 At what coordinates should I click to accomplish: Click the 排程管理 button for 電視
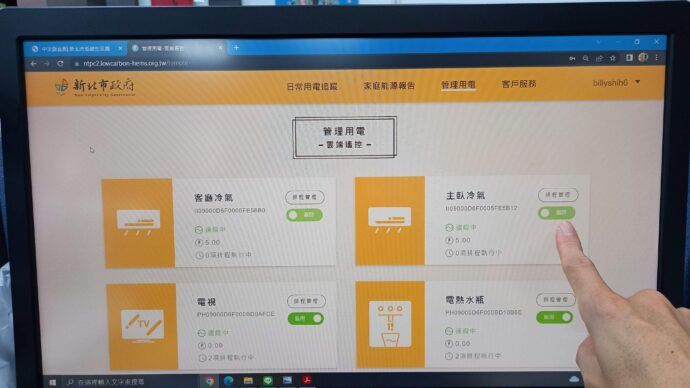pyautogui.click(x=306, y=301)
